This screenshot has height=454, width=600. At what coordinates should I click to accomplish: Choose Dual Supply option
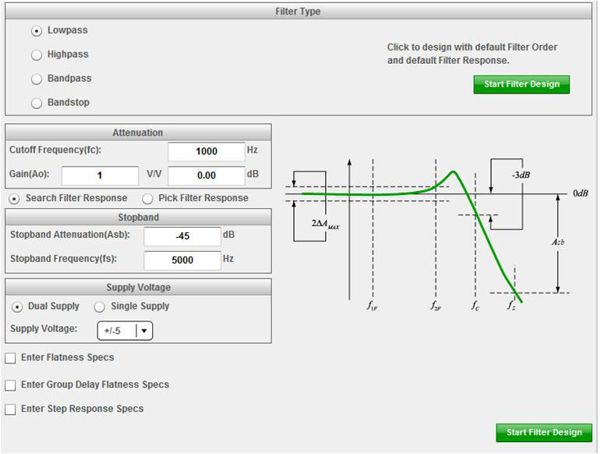pyautogui.click(x=17, y=307)
